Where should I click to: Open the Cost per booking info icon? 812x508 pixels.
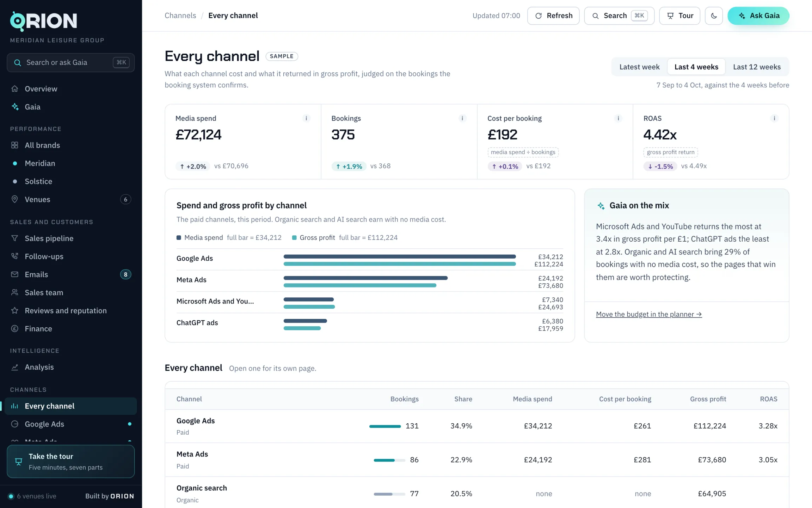pos(618,118)
